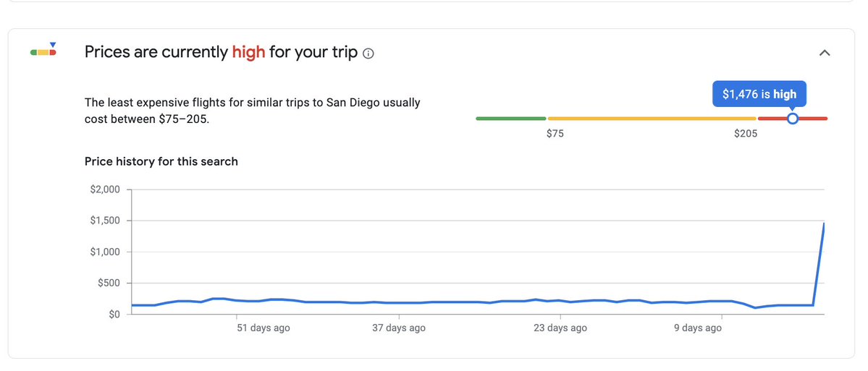
Task: Click the blue circle marker on the price scale
Action: click(792, 119)
